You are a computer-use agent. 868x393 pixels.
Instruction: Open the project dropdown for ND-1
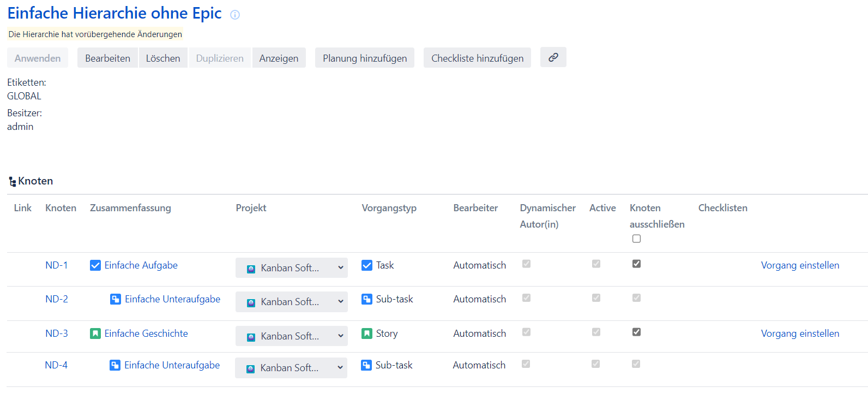[291, 268]
